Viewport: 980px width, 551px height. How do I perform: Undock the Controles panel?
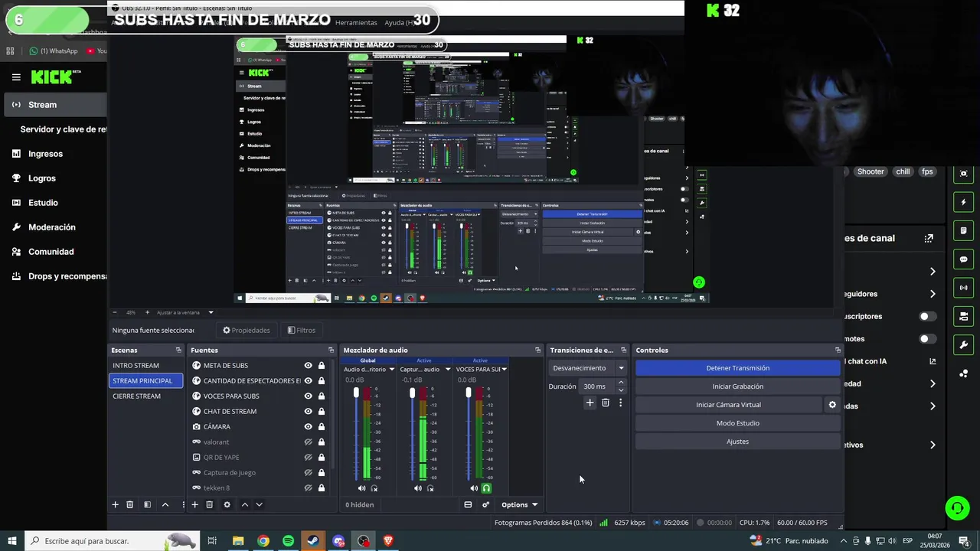(838, 350)
